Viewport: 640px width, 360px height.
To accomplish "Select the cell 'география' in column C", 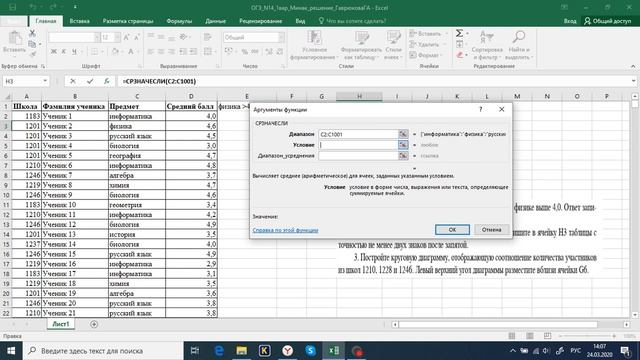I will (137, 156).
